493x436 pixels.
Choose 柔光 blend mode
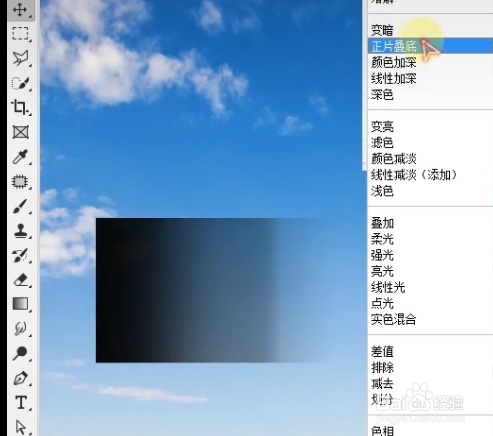(382, 239)
